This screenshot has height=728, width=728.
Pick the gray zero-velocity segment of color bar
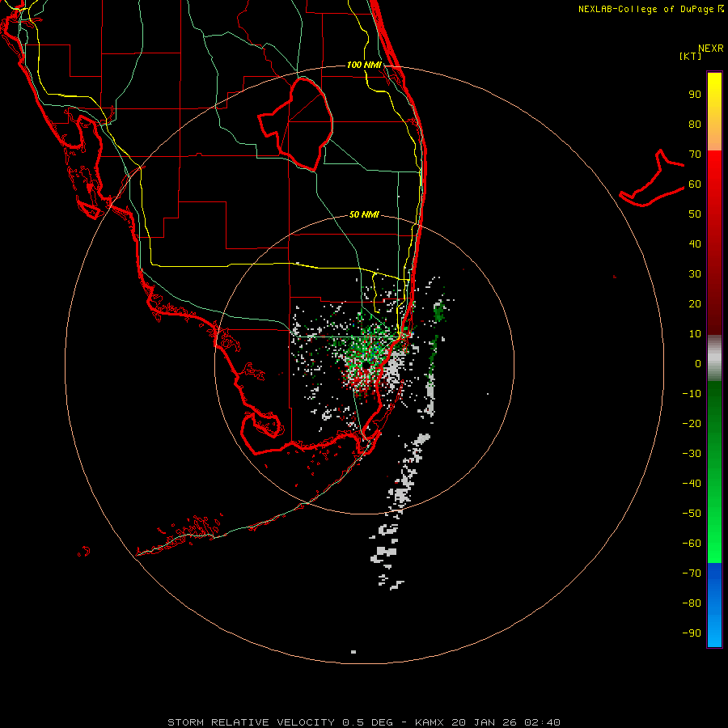(x=714, y=358)
